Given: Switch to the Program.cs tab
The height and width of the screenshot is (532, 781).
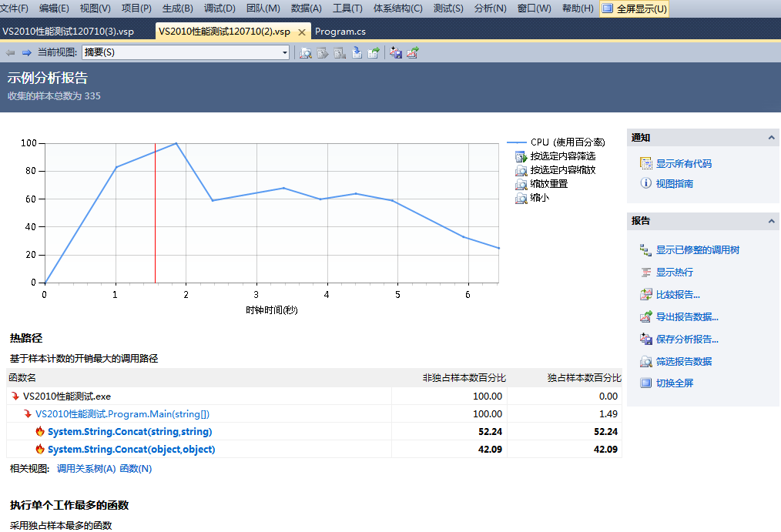Looking at the screenshot, I should point(340,32).
